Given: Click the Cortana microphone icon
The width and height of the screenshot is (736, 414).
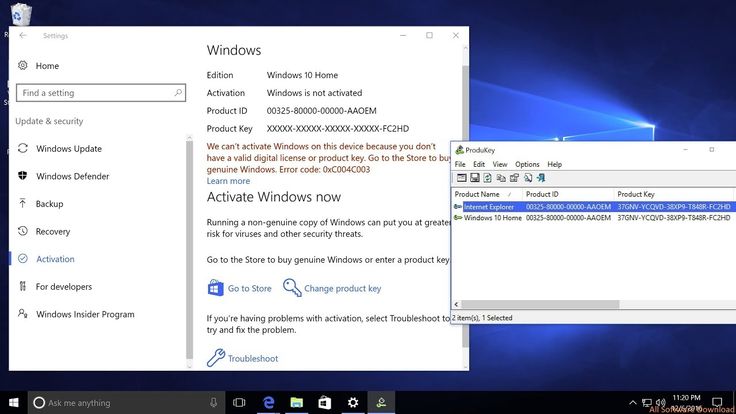Looking at the screenshot, I should coord(214,402).
